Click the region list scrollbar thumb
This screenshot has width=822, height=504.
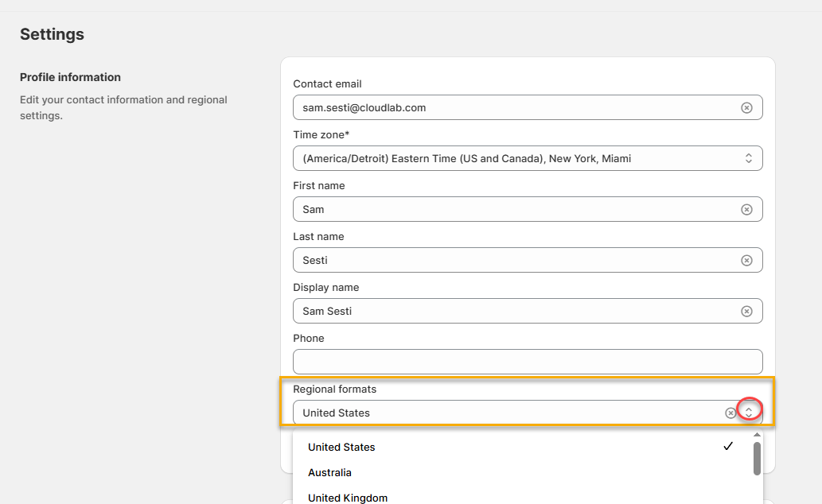(757, 459)
